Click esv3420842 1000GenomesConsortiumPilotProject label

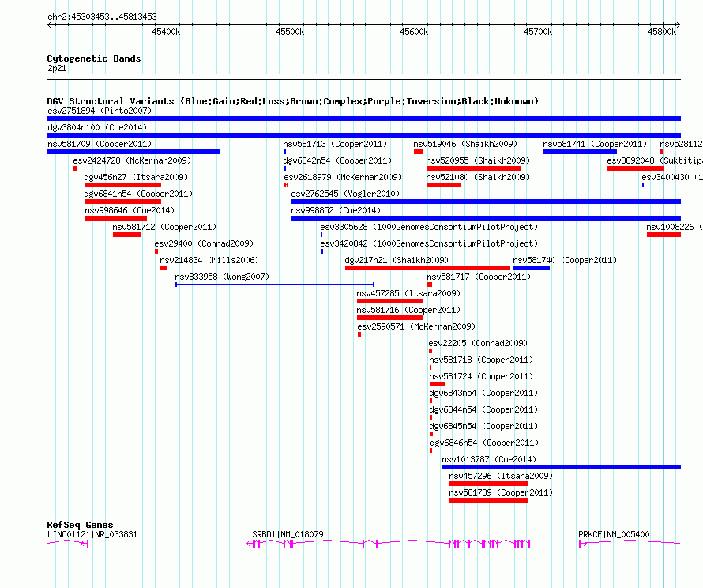[x=429, y=243]
